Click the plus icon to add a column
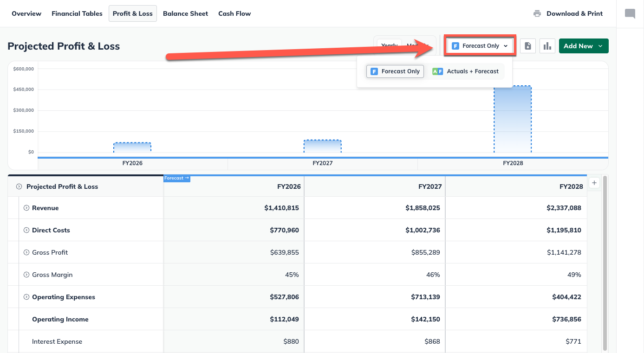The image size is (644, 353). (x=594, y=183)
